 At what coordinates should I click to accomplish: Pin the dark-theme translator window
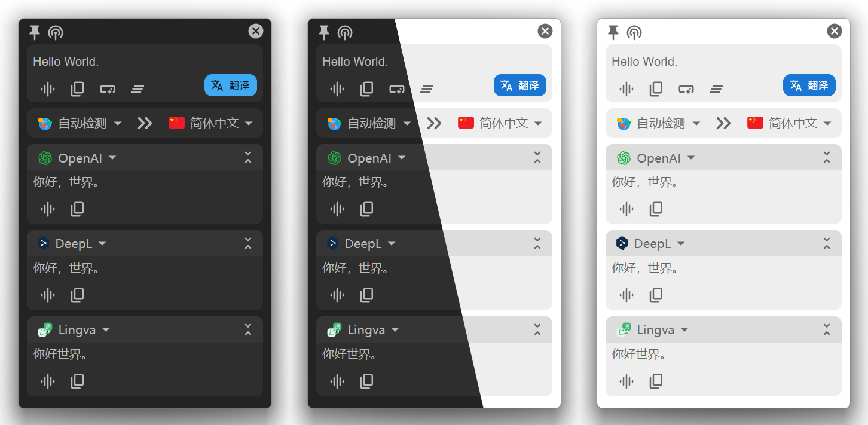click(35, 32)
